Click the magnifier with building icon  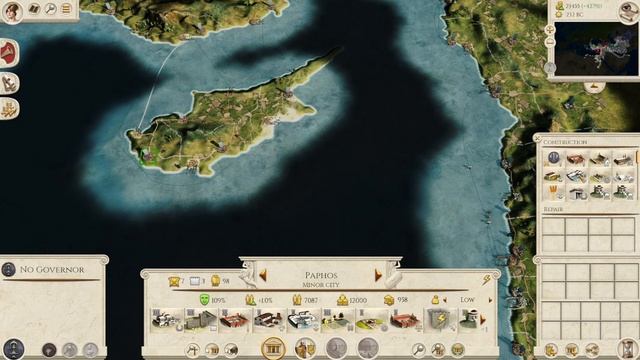point(438,349)
